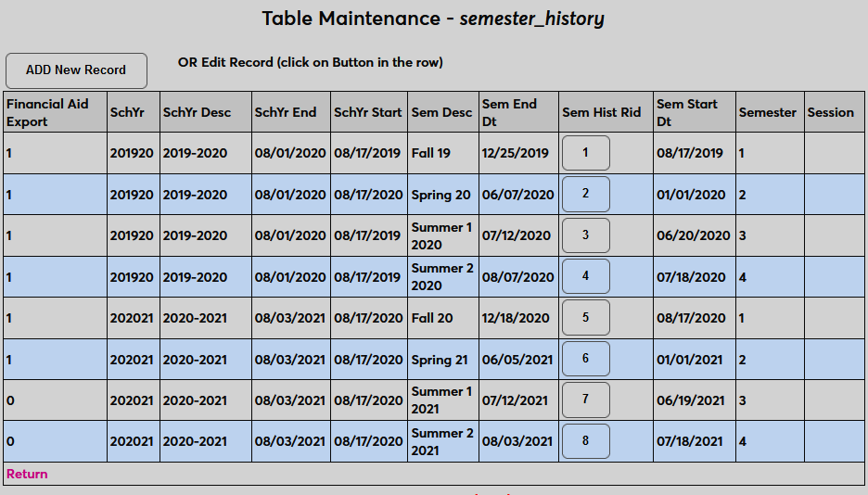Image resolution: width=868 pixels, height=495 pixels.
Task: Click the SchYr column header
Action: tap(127, 112)
